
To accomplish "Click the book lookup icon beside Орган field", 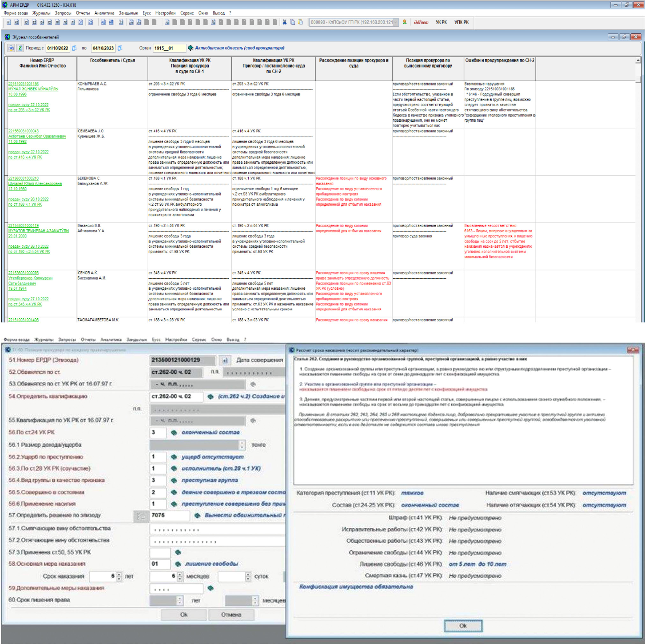I will click(x=190, y=48).
